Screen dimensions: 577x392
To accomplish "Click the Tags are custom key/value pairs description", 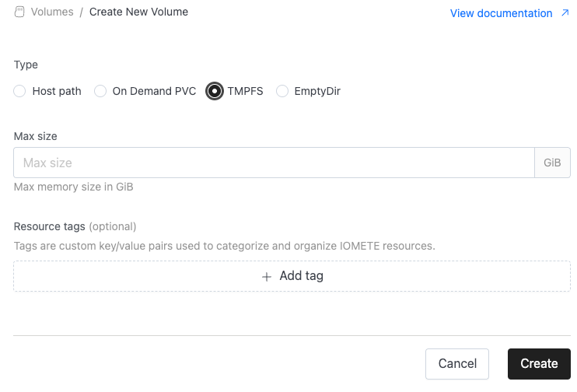I will tap(225, 246).
